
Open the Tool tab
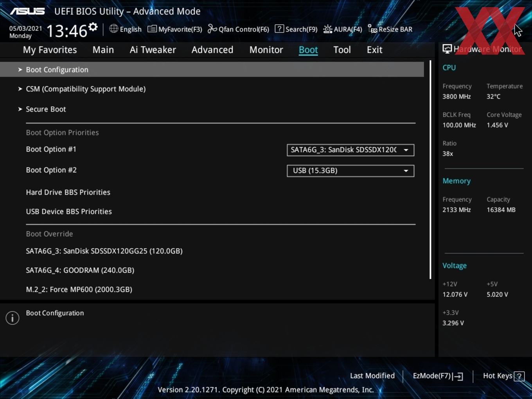(342, 50)
